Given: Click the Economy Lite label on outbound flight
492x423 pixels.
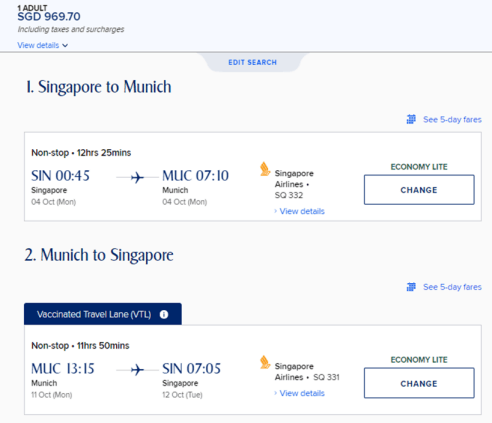Looking at the screenshot, I should coord(419,167).
